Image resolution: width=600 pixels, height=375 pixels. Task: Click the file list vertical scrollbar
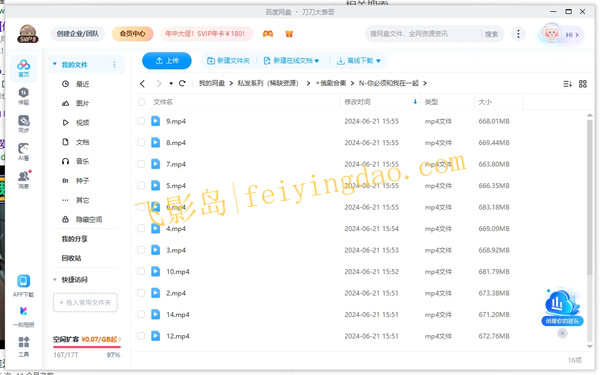(x=590, y=197)
